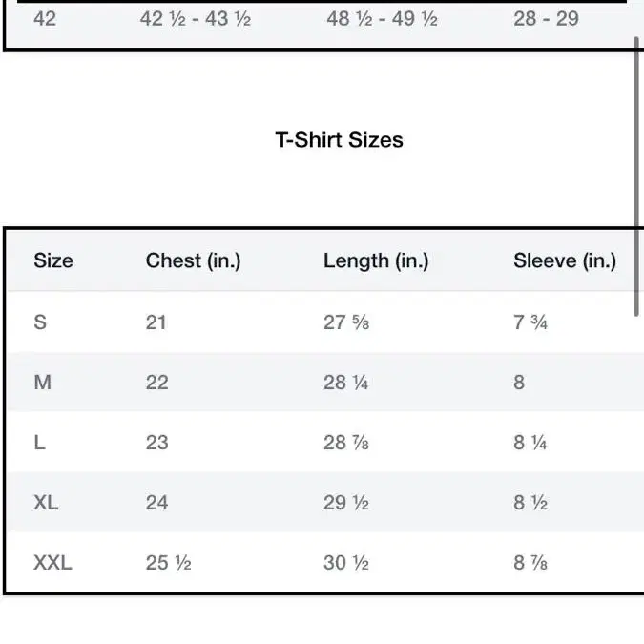Select the Sleeve (in.) column header
644x644 pixels.
tap(565, 260)
